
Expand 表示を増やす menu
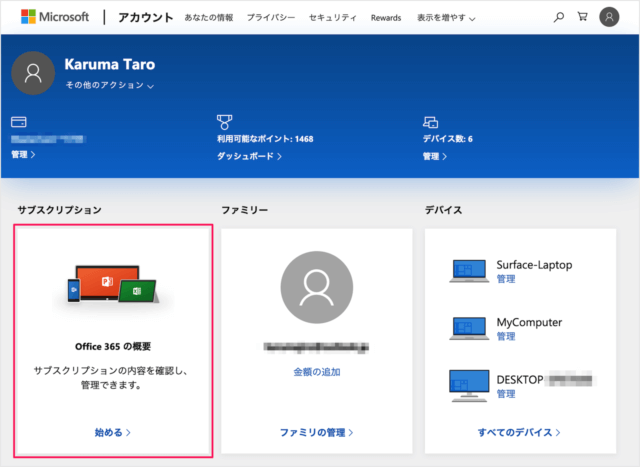click(446, 18)
